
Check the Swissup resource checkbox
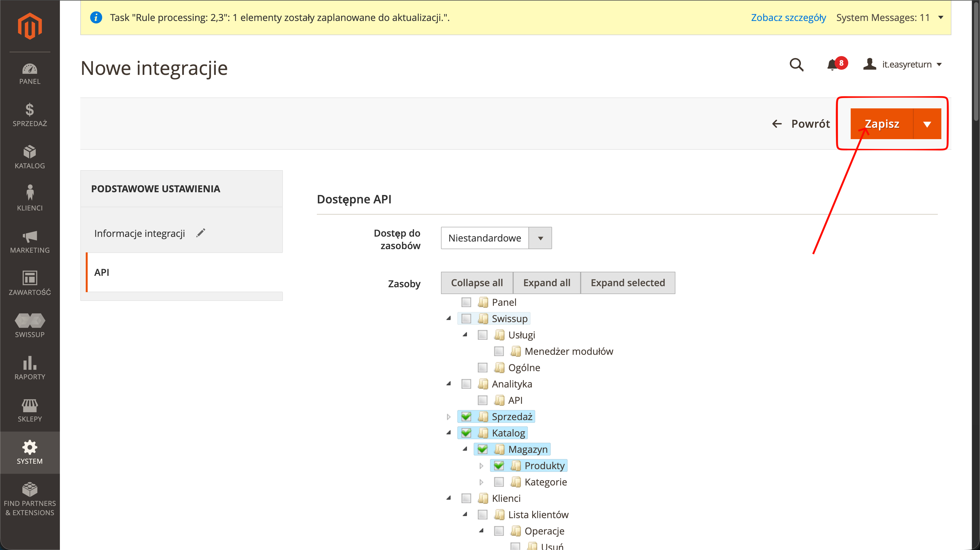(x=466, y=319)
